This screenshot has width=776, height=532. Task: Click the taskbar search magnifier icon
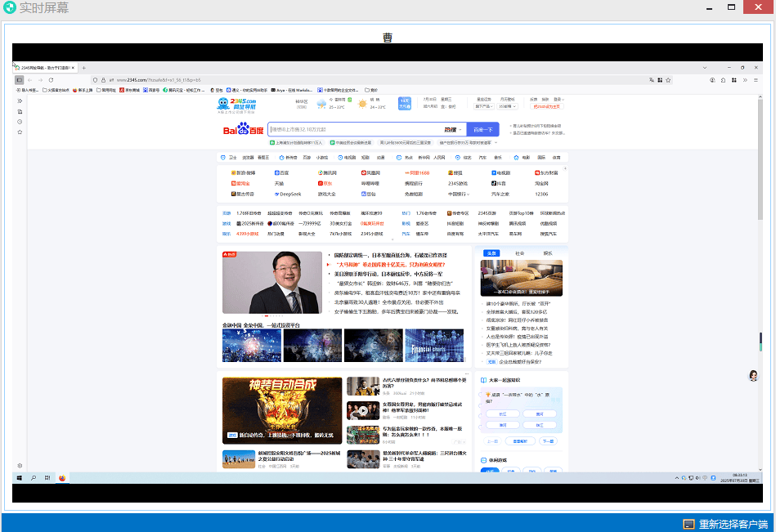pos(34,478)
